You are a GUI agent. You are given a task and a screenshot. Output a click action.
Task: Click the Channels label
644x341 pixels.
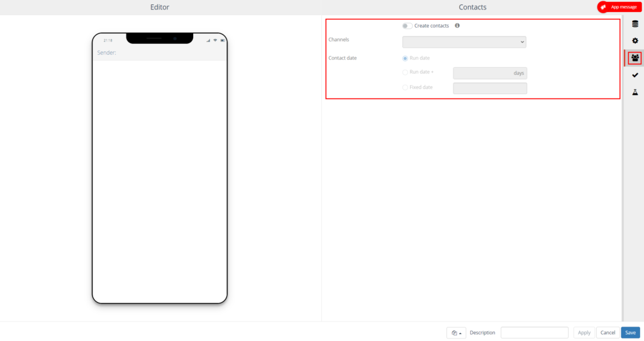(x=339, y=40)
